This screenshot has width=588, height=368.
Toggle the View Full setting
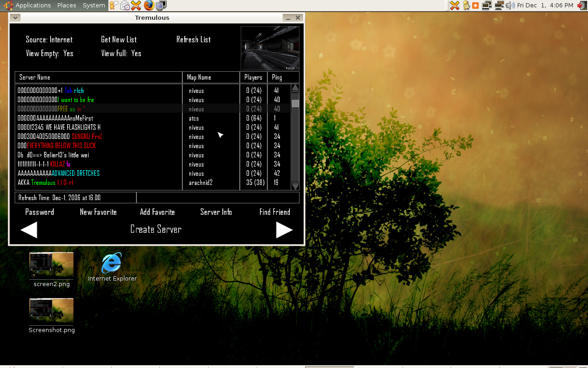pos(121,53)
